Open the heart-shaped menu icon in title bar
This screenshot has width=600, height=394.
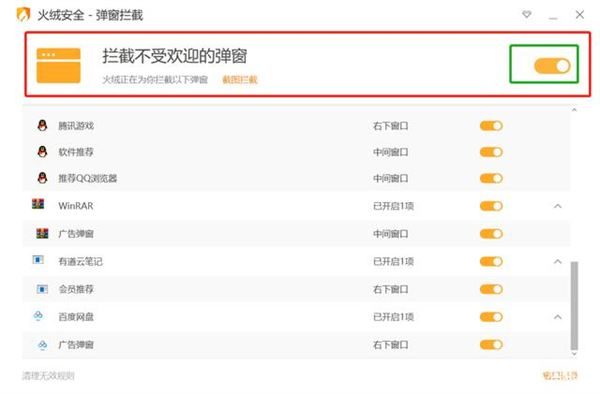(x=527, y=15)
